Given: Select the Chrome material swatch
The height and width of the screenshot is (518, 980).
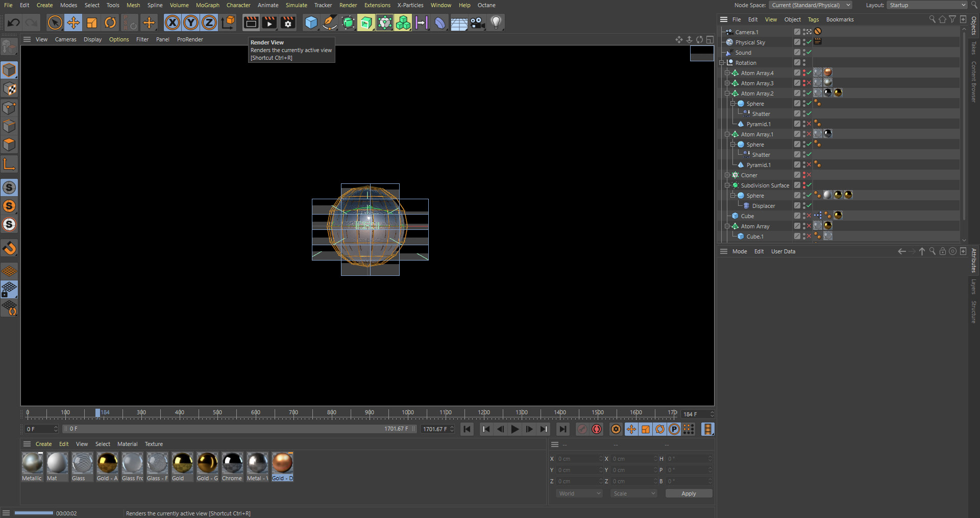Looking at the screenshot, I should coord(232,466).
